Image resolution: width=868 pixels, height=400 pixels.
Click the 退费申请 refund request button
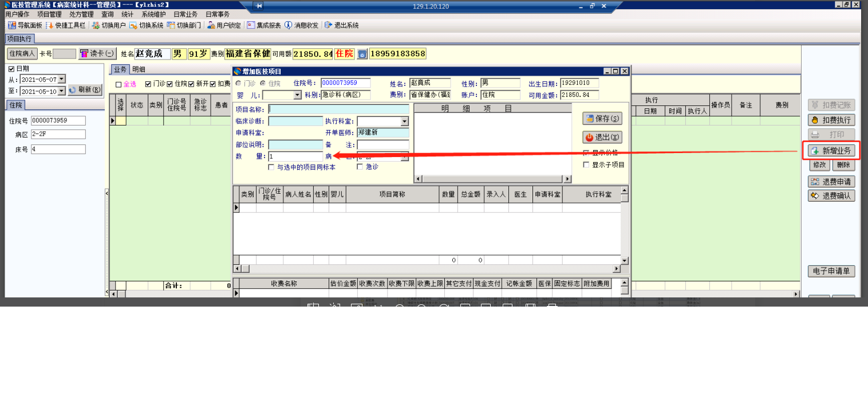(x=831, y=182)
